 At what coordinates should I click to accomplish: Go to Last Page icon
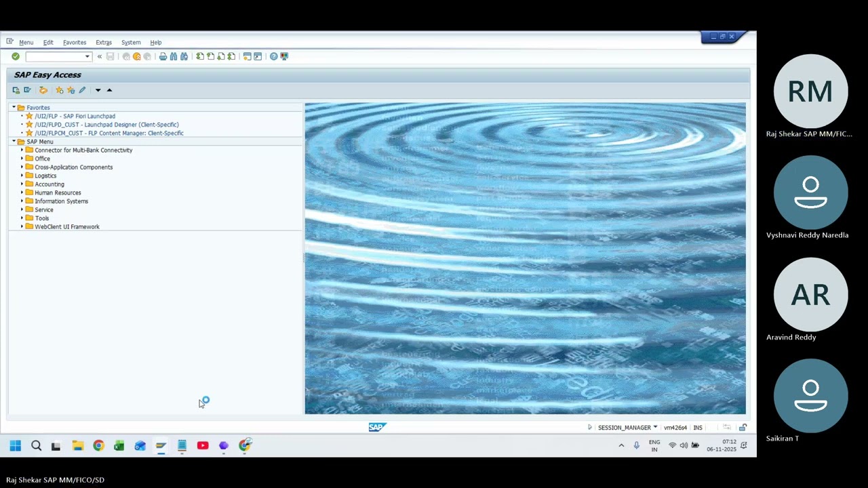(x=231, y=56)
